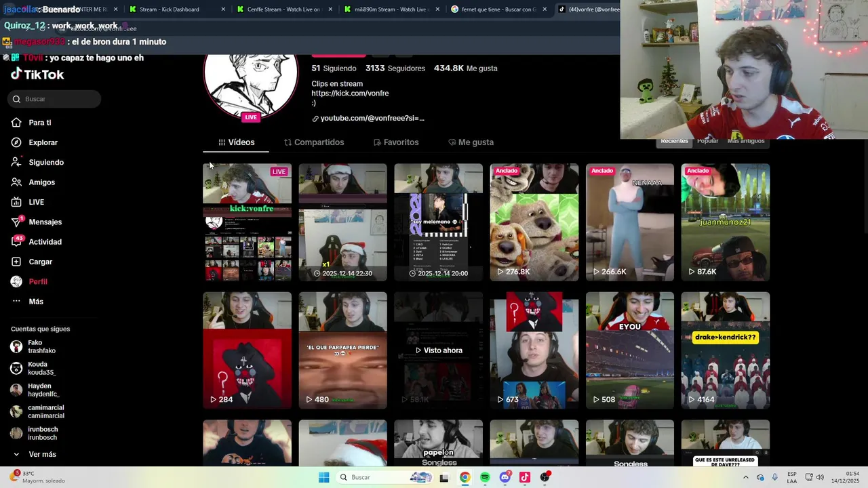Viewport: 868px width, 488px height.
Task: Open scheduled video dated 2025-12-14 20:00
Action: [x=439, y=222]
